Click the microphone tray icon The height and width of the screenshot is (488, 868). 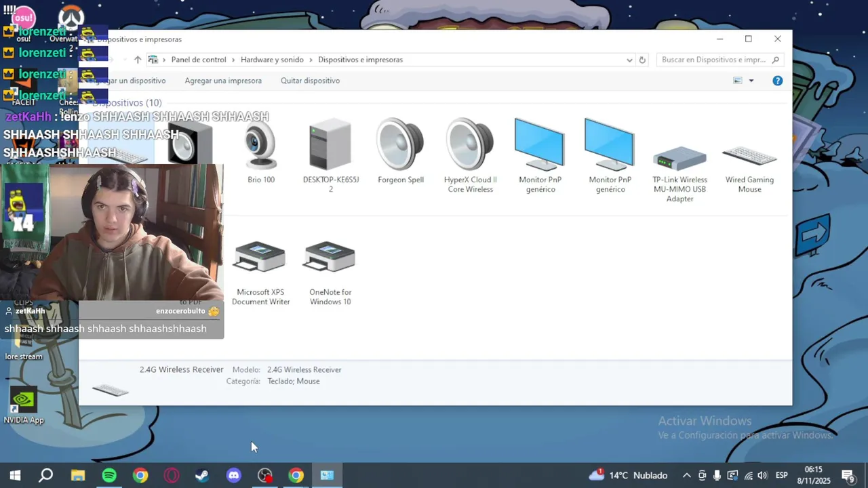click(x=717, y=475)
